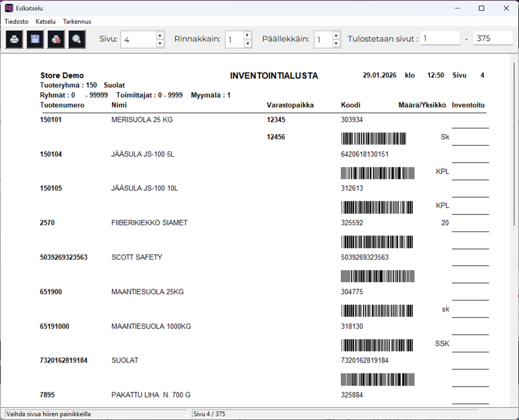Click the Esikatselu app icon in title bar
The height and width of the screenshot is (420, 519).
(x=9, y=8)
